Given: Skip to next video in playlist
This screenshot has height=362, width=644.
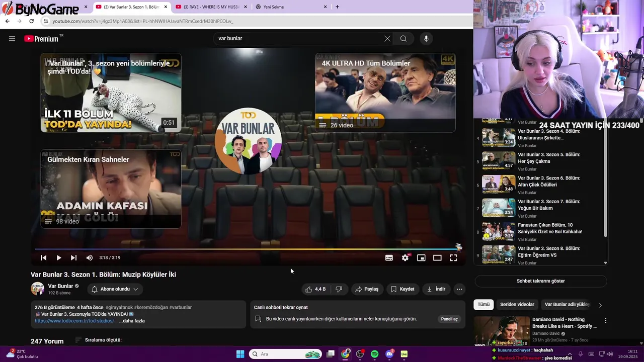Looking at the screenshot, I should pos(74,258).
